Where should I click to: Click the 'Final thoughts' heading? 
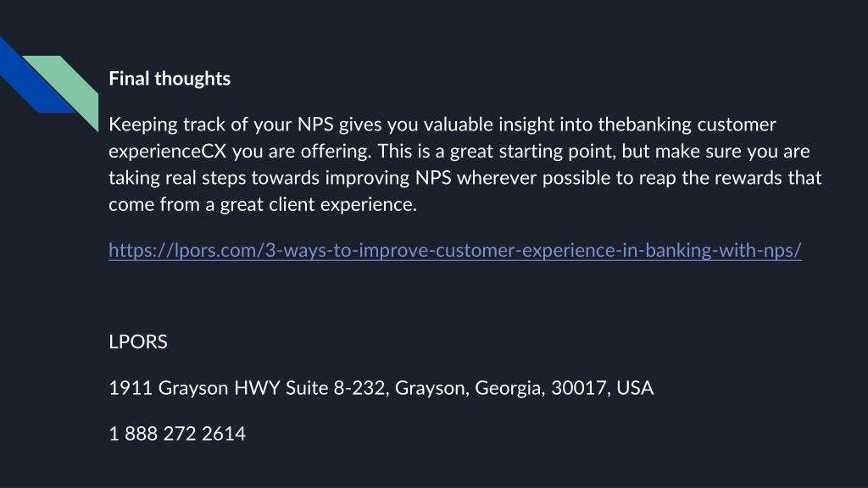pos(170,79)
